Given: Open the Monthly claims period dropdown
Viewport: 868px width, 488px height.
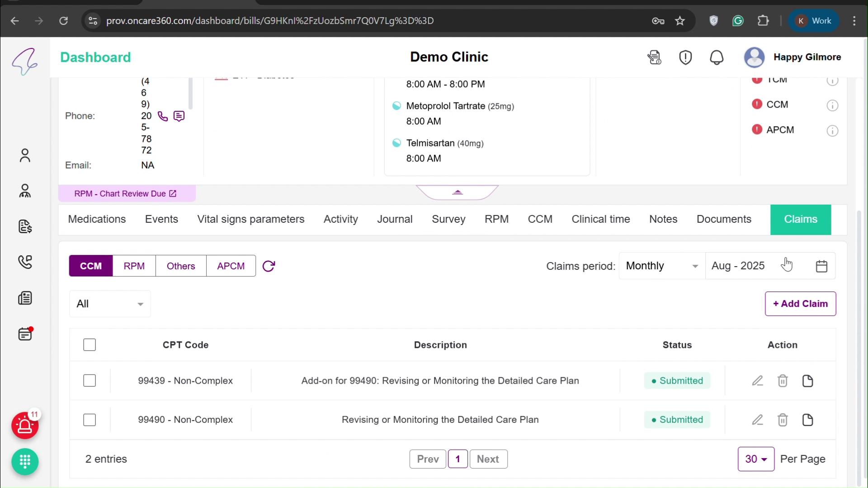Looking at the screenshot, I should coord(661,266).
